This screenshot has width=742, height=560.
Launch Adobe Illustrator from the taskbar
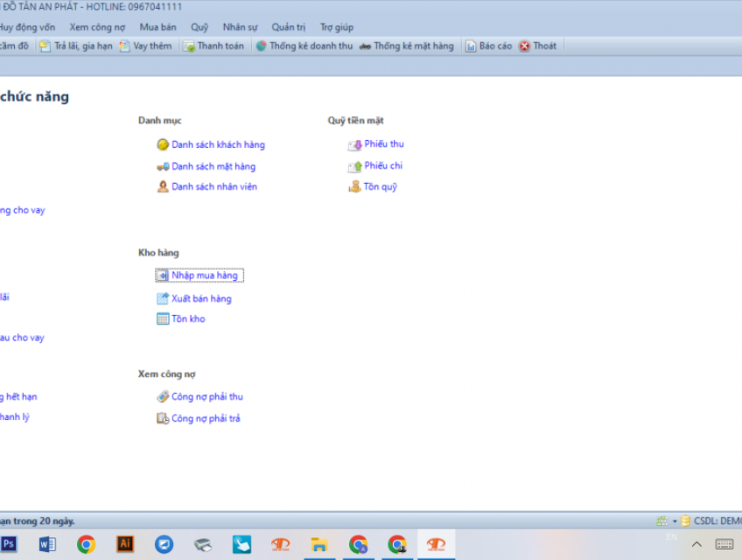tap(125, 544)
